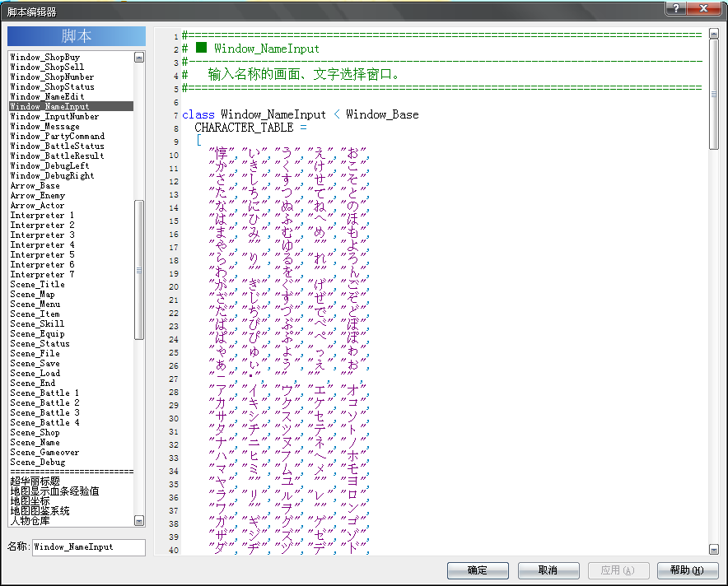This screenshot has width=728, height=586.
Task: Click code editor scroll down arrow
Action: (714, 549)
